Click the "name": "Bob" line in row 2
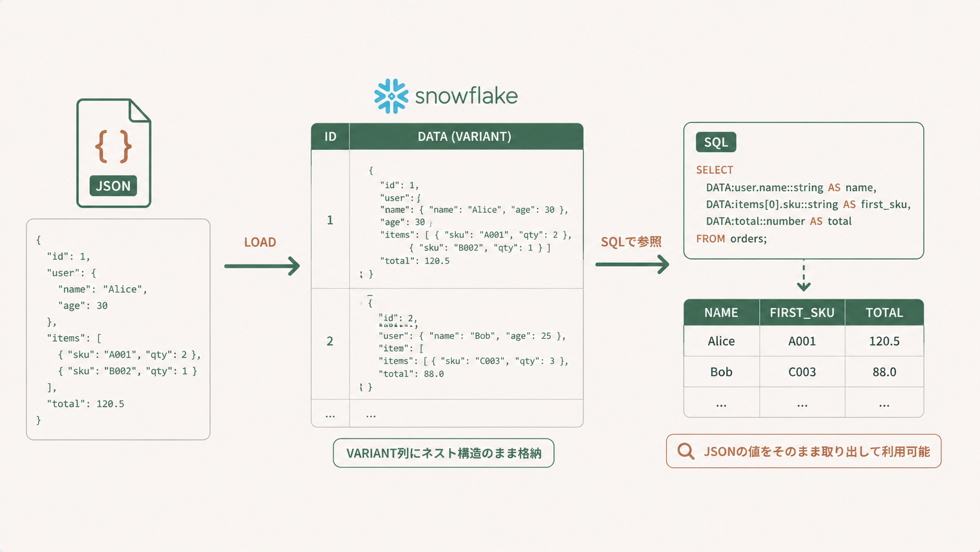 coord(472,336)
